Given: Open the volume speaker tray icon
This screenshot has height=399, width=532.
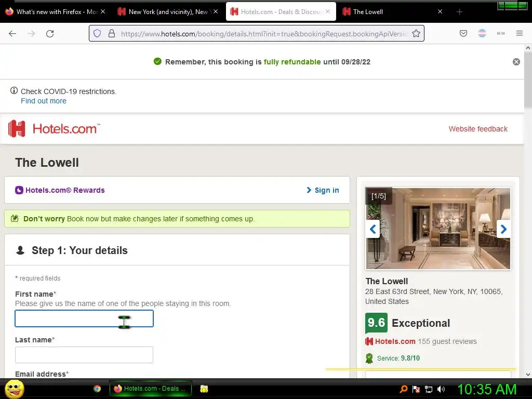Looking at the screenshot, I should tap(441, 389).
